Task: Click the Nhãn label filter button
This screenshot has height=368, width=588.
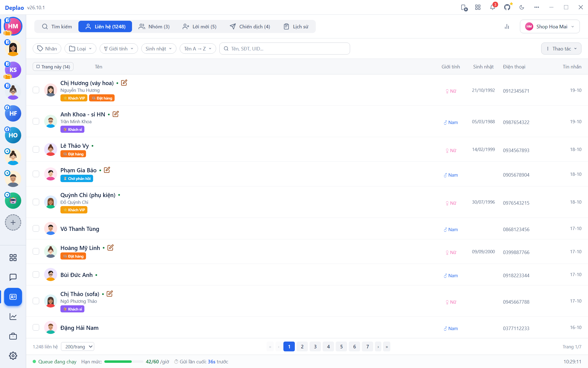Action: click(x=47, y=49)
